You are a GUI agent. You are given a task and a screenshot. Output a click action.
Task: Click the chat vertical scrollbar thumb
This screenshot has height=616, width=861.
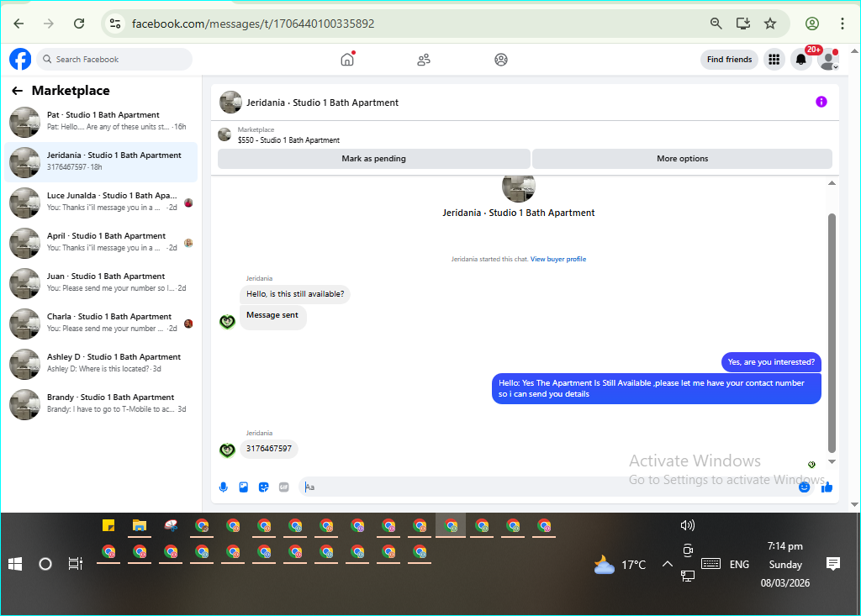[x=832, y=334]
